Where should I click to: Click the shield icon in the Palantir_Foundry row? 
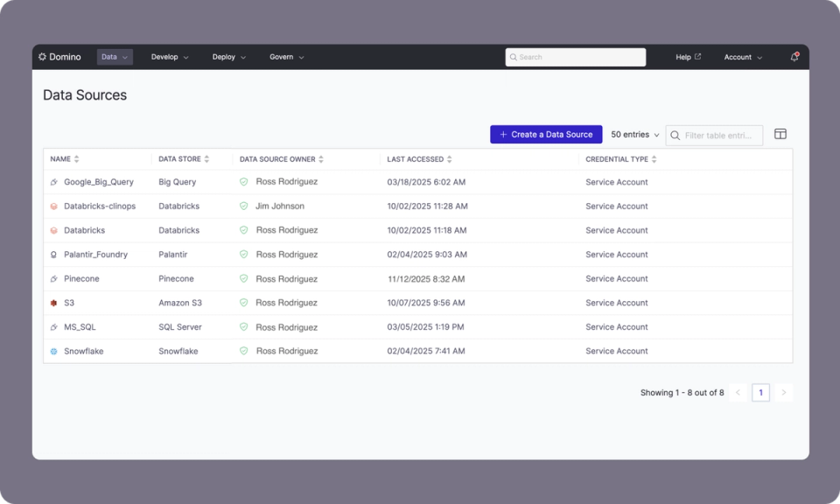point(244,255)
